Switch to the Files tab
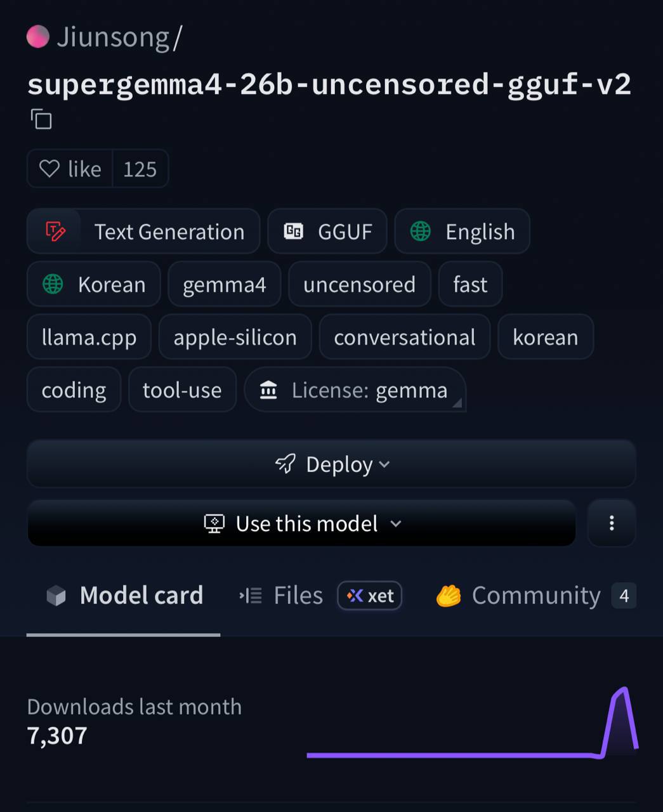 [282, 596]
